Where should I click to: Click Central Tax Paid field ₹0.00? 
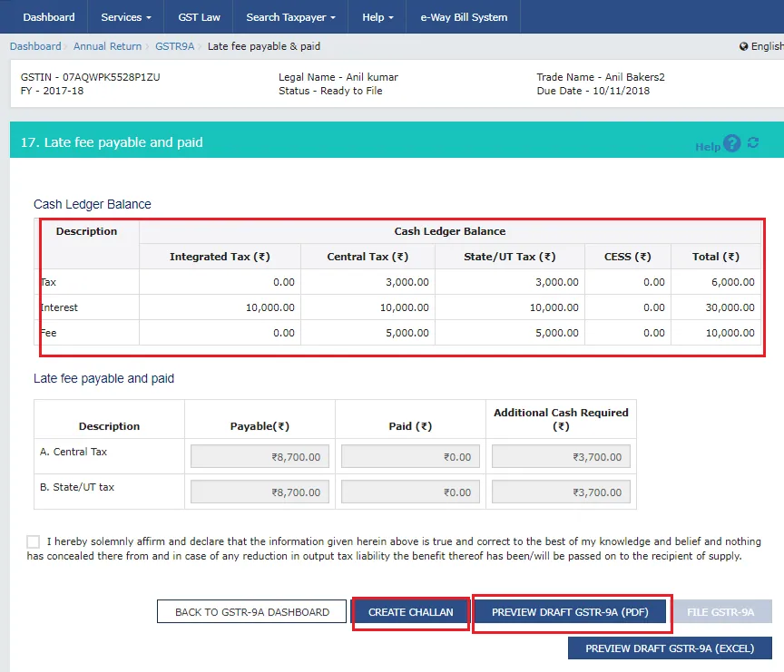tap(410, 457)
